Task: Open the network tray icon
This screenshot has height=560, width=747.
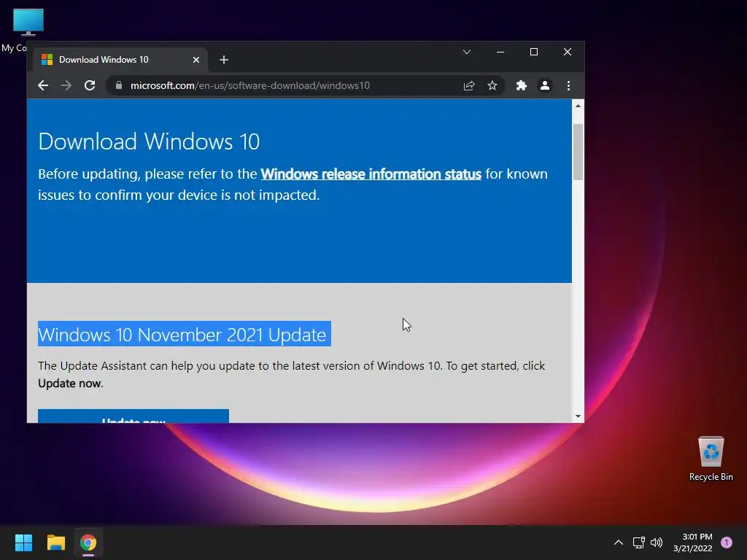Action: pos(638,542)
